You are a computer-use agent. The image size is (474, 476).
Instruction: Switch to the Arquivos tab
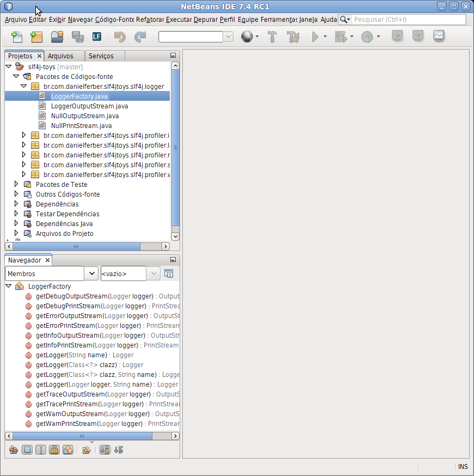60,56
